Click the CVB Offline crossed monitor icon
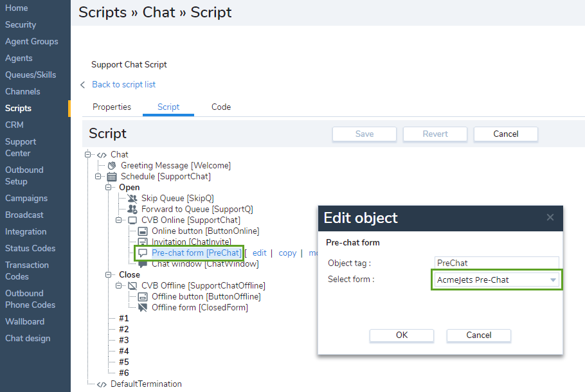The image size is (585, 392). tap(132, 286)
